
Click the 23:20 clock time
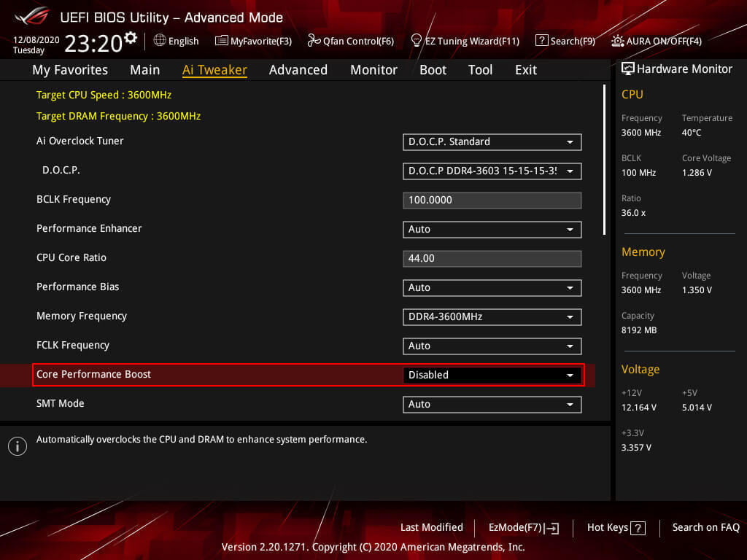pyautogui.click(x=93, y=44)
